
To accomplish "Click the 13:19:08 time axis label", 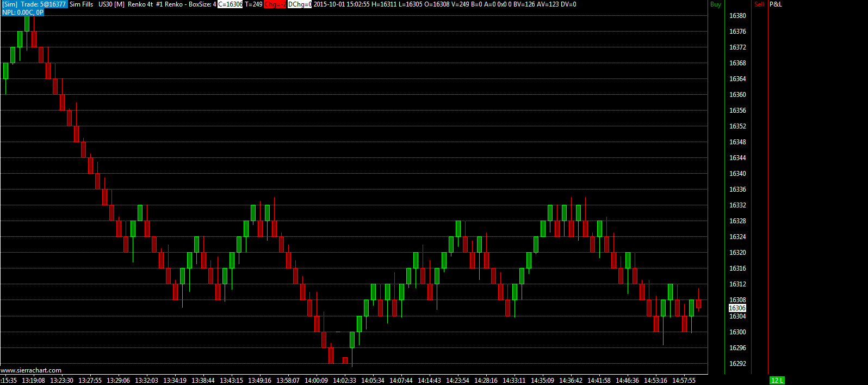I will 33,381.
